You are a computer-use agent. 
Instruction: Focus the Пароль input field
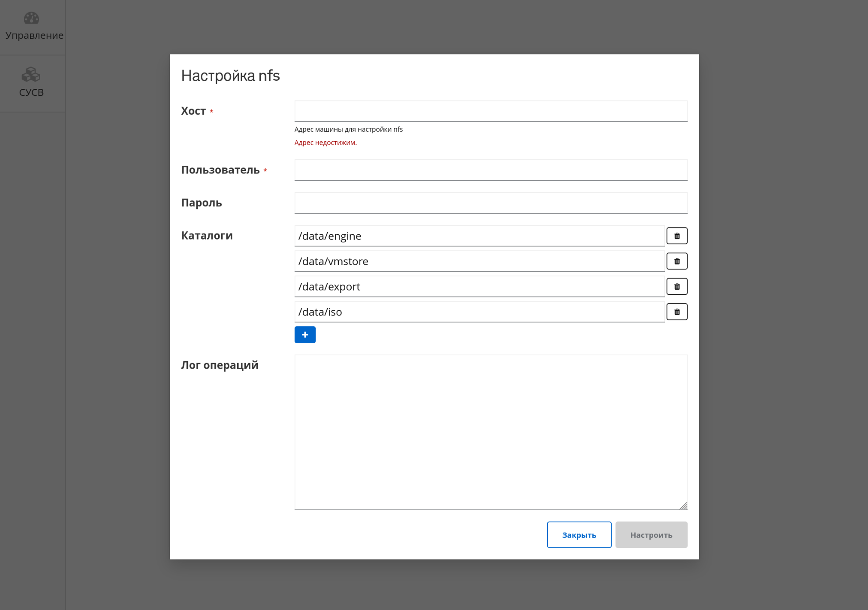pos(490,203)
